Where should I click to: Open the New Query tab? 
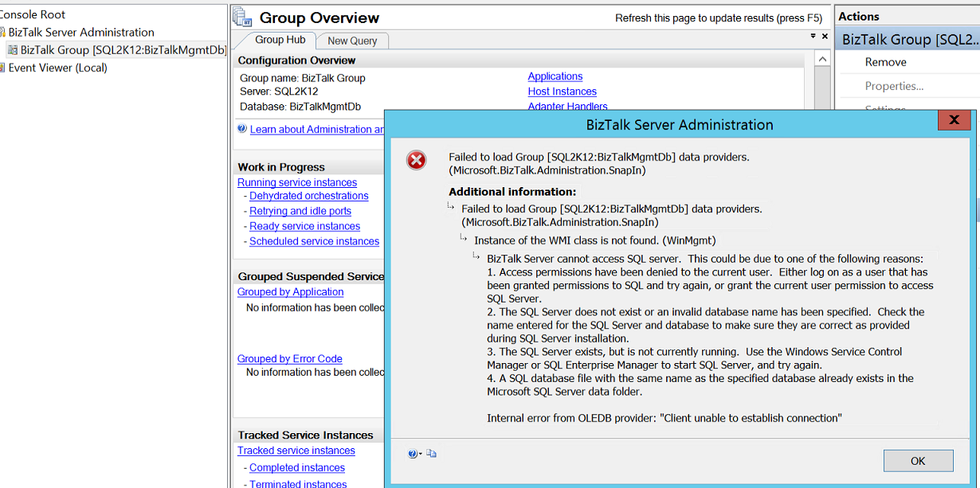352,41
